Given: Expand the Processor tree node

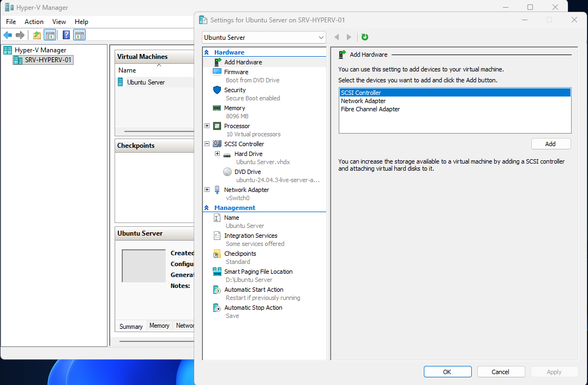Looking at the screenshot, I should (207, 126).
